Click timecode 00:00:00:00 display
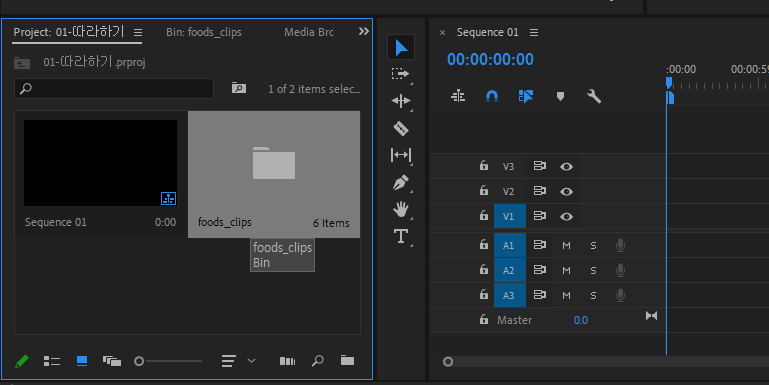 pos(490,59)
